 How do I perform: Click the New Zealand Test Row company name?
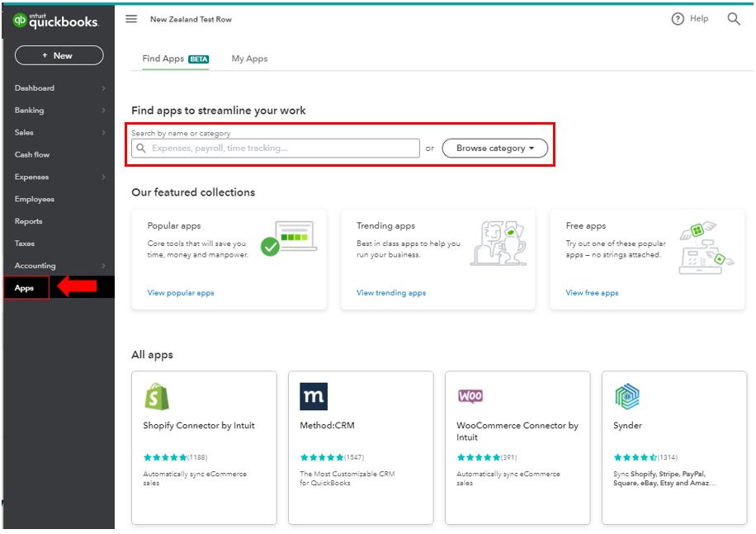pyautogui.click(x=191, y=19)
